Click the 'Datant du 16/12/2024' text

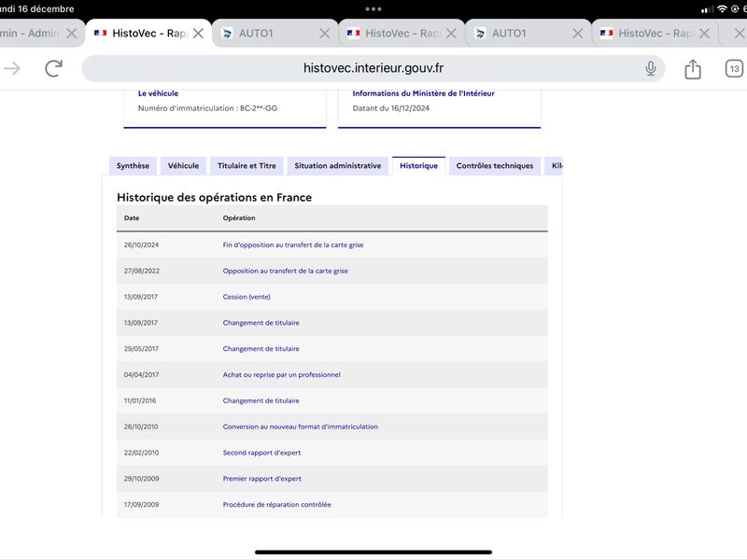pyautogui.click(x=390, y=108)
